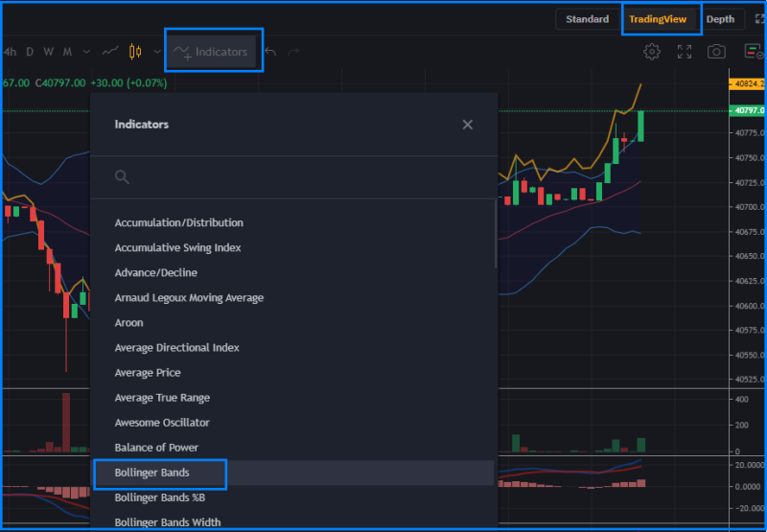Screen dimensions: 767x532
Task: Click the redo arrow icon
Action: click(293, 52)
